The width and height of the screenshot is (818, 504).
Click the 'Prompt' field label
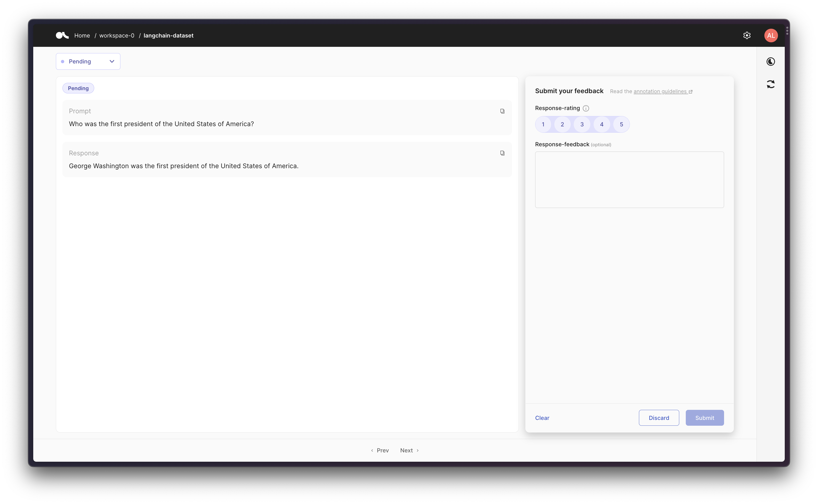pyautogui.click(x=80, y=111)
